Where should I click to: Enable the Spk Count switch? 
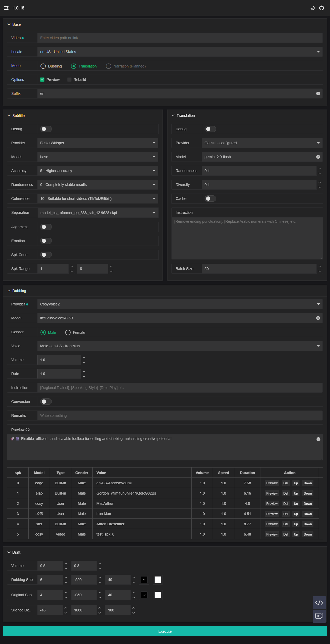point(46,255)
